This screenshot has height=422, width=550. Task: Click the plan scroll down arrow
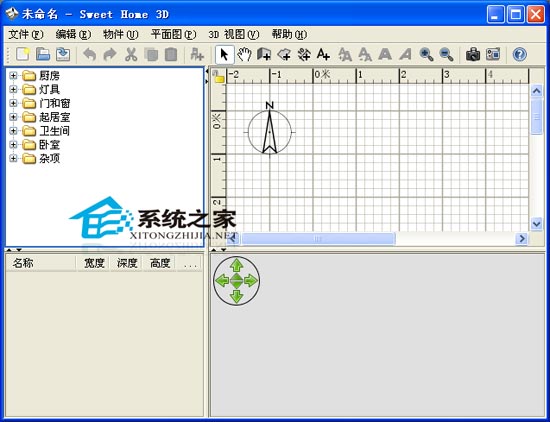pos(537,223)
